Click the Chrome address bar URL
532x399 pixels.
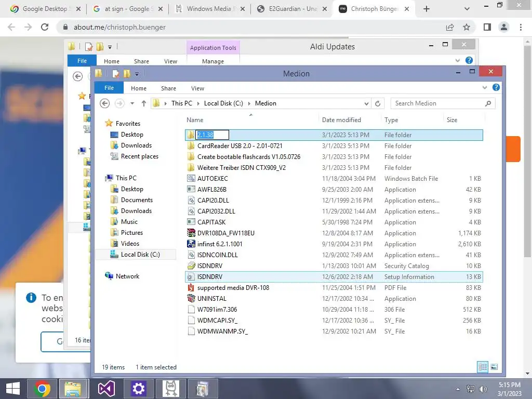(x=119, y=27)
